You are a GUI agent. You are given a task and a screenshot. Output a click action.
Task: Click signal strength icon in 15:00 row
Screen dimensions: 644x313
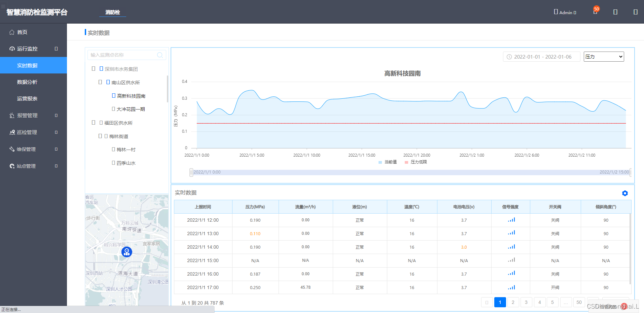point(511,260)
